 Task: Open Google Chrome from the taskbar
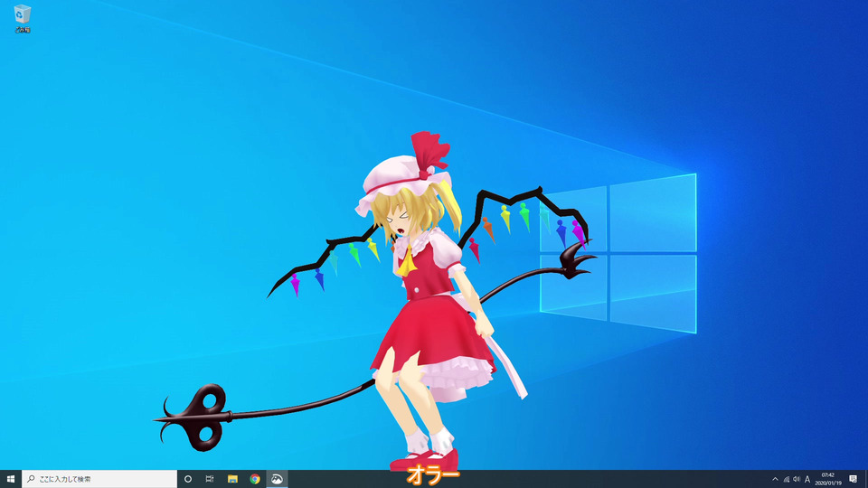255,479
